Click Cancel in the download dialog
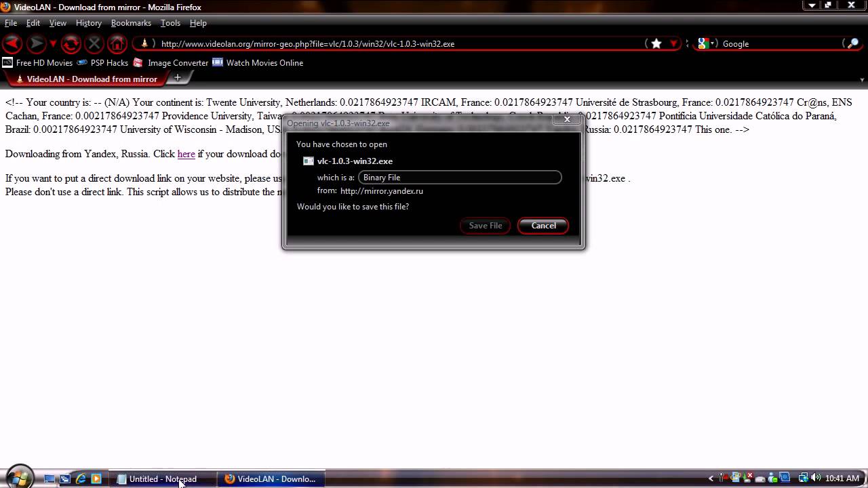868x488 pixels. (x=543, y=226)
